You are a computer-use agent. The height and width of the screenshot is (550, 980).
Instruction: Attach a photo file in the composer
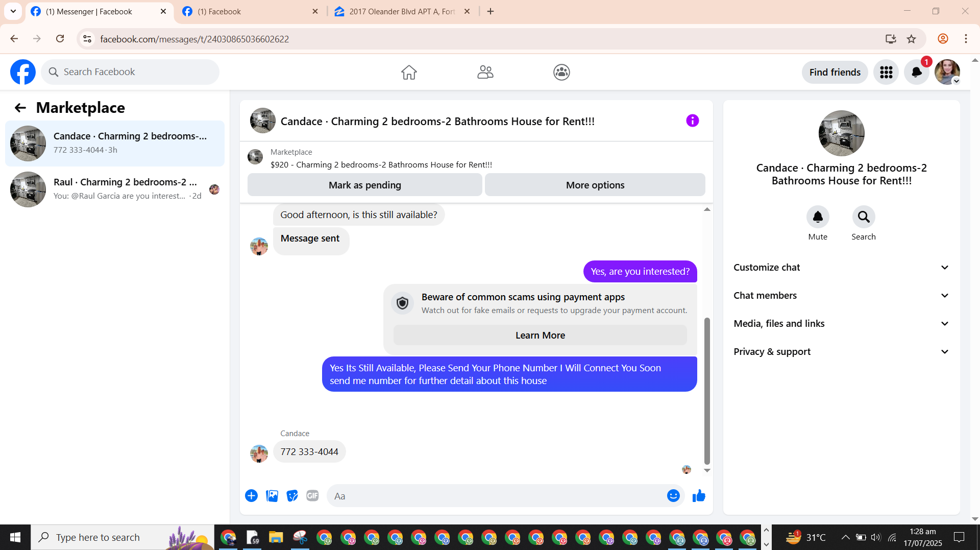[x=272, y=496]
